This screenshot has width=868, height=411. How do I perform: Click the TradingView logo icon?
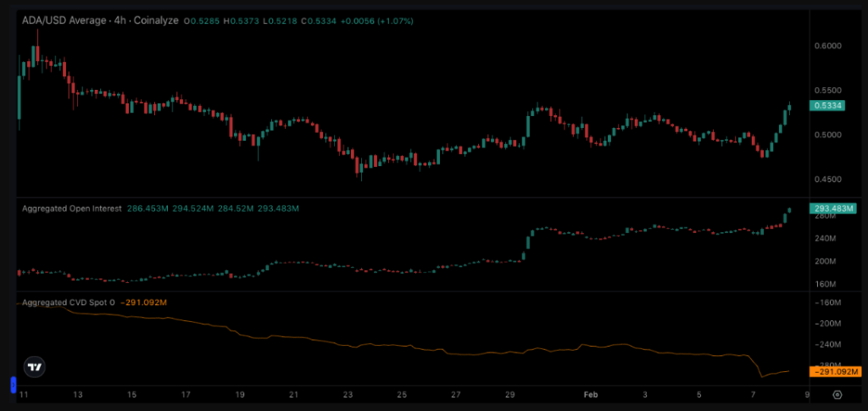(x=35, y=367)
